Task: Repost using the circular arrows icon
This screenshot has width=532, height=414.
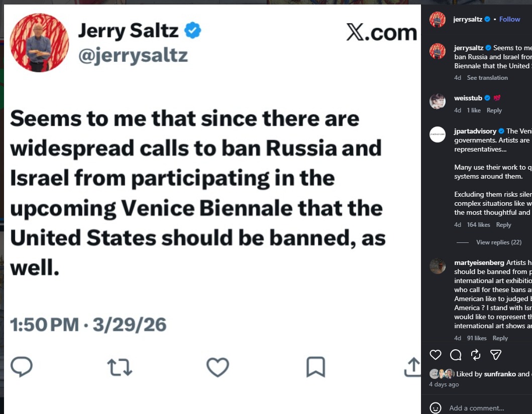Action: click(476, 355)
